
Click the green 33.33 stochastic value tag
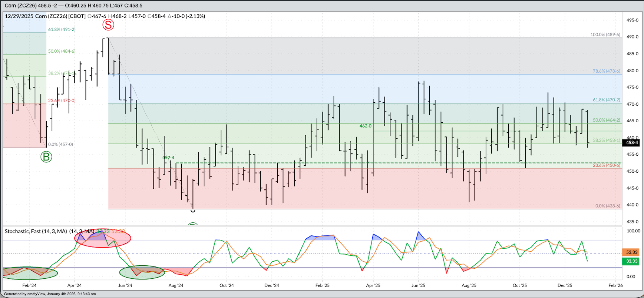(632, 261)
